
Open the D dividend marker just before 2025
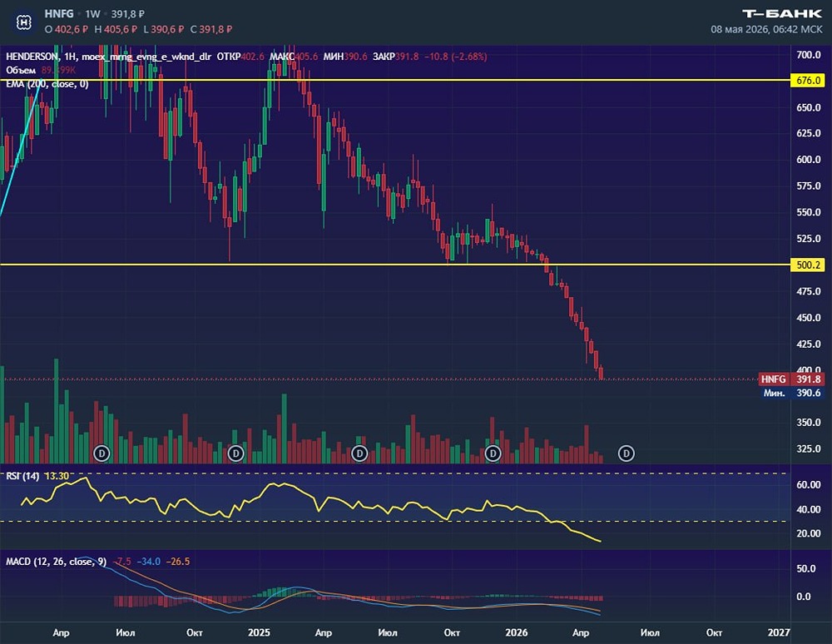[235, 453]
